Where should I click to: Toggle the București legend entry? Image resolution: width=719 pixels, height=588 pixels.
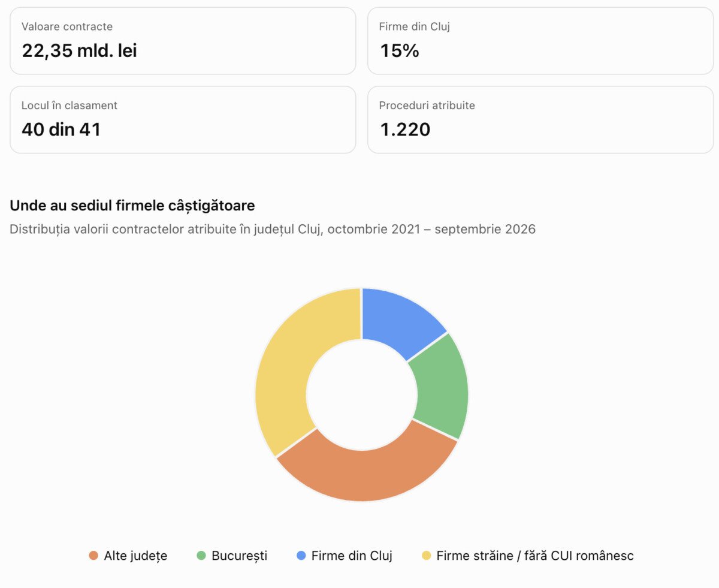[231, 556]
